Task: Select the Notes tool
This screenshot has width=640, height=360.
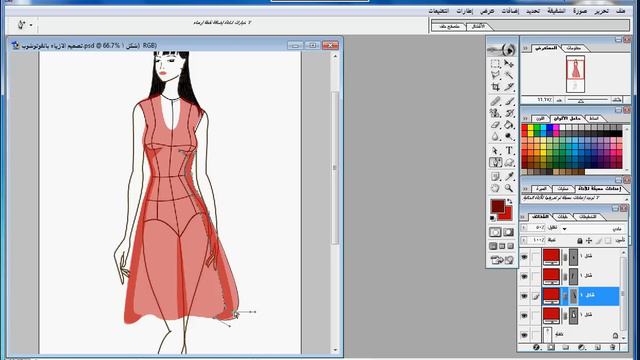Action: pos(495,176)
